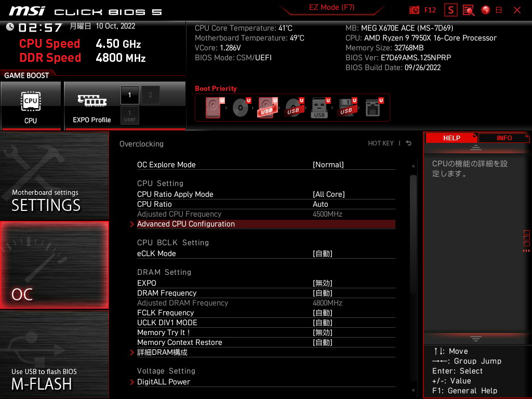Switch to HELP tab
The width and height of the screenshot is (532, 399).
pyautogui.click(x=451, y=138)
